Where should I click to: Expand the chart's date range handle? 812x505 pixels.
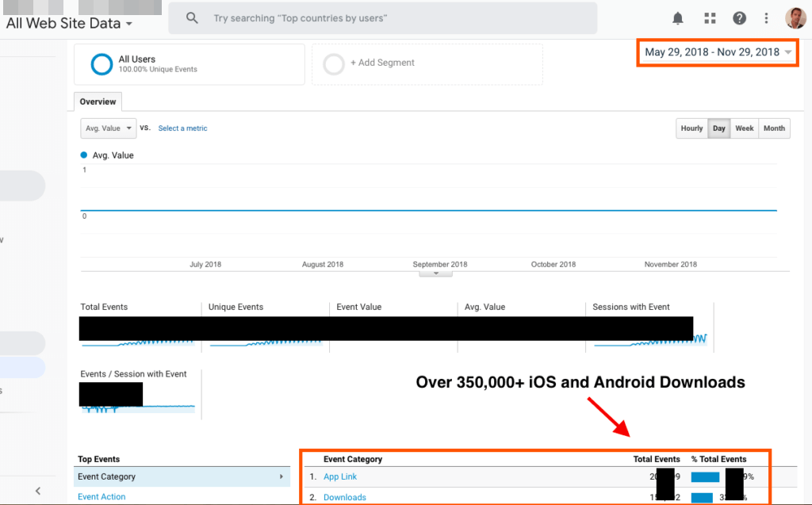coord(436,274)
